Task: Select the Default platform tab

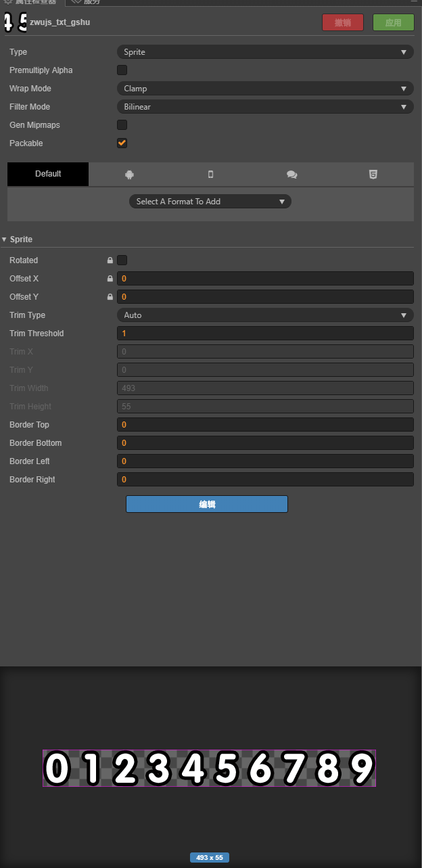Action: pos(48,175)
